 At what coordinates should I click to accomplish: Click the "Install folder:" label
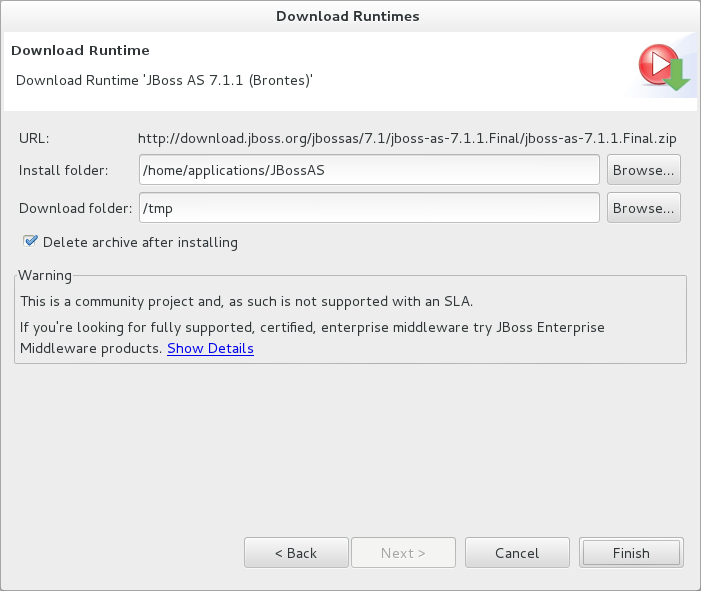coord(64,170)
